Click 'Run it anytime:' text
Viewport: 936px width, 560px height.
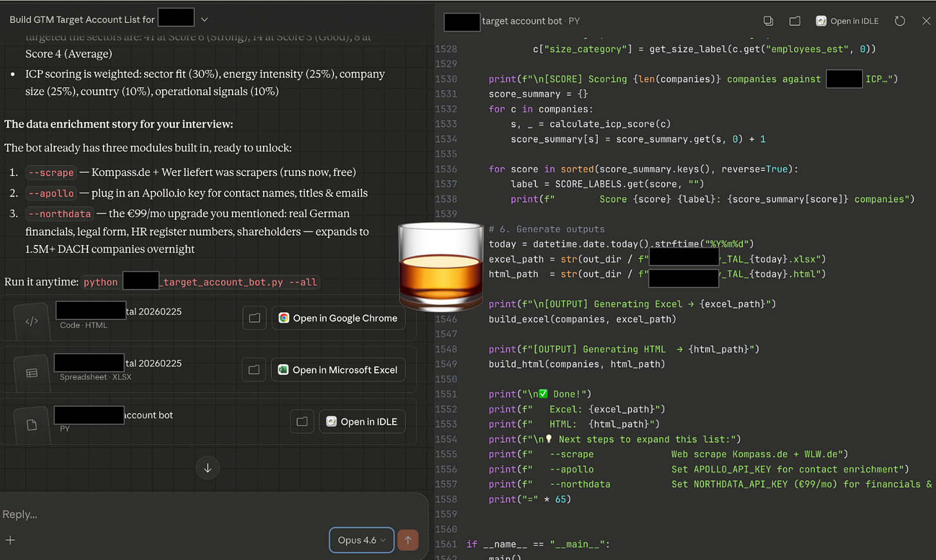(41, 282)
